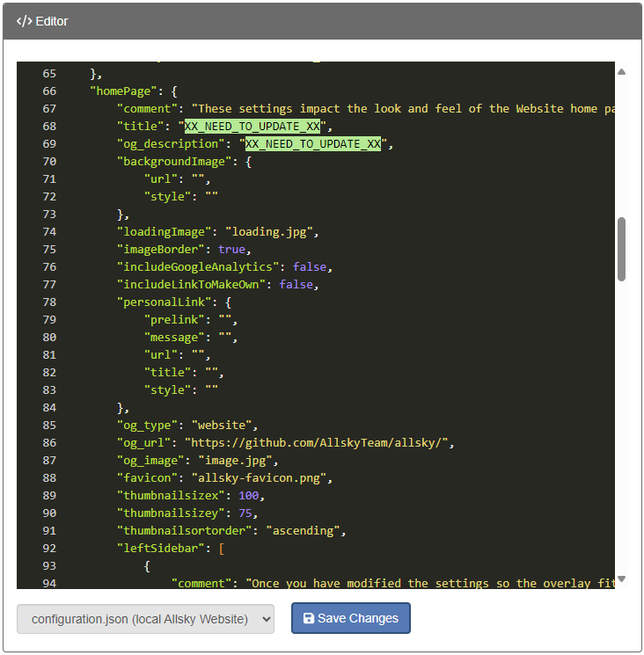Open the configuration.json file selector dropdown
This screenshot has width=644, height=655.
(145, 619)
